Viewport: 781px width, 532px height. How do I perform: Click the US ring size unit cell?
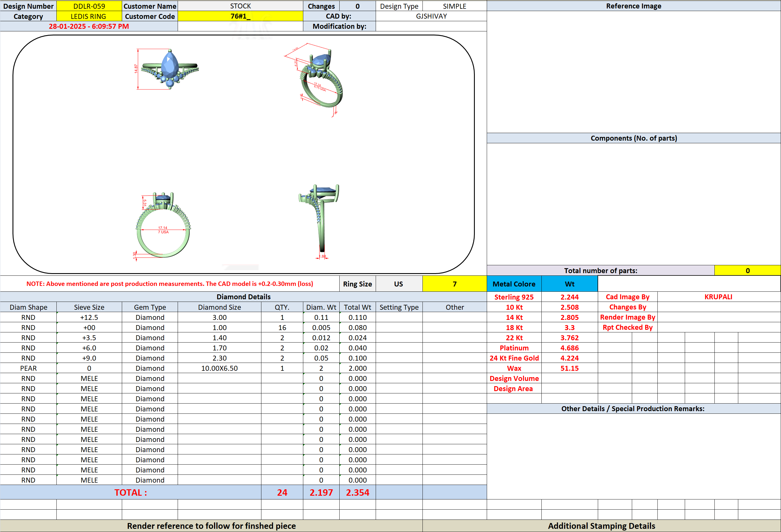(399, 284)
